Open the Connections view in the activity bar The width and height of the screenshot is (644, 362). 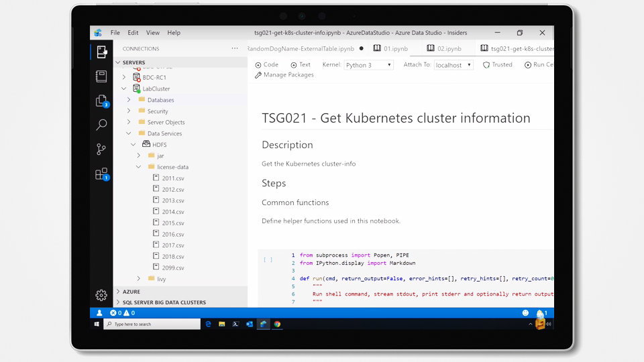tap(101, 52)
